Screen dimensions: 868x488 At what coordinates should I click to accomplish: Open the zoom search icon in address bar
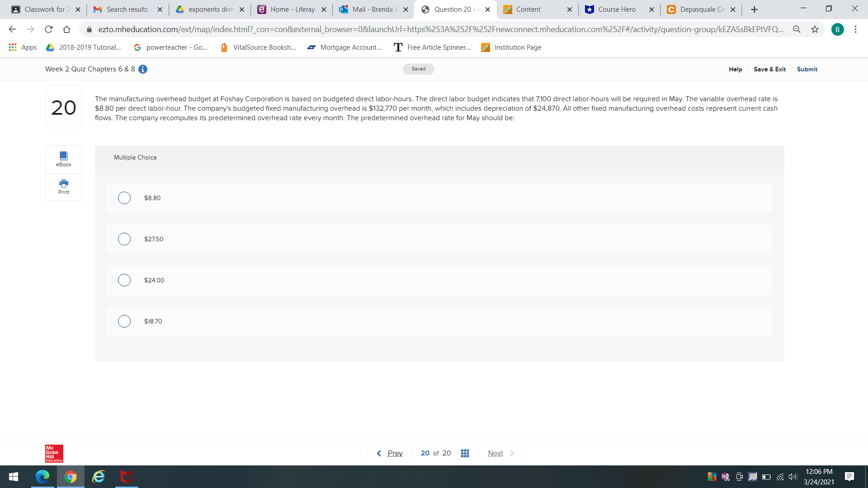(797, 29)
